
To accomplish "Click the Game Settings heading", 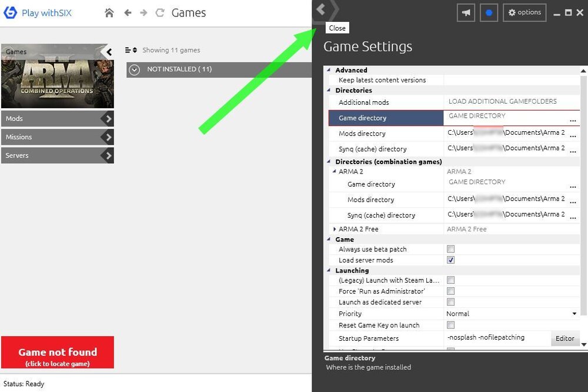I will point(367,46).
